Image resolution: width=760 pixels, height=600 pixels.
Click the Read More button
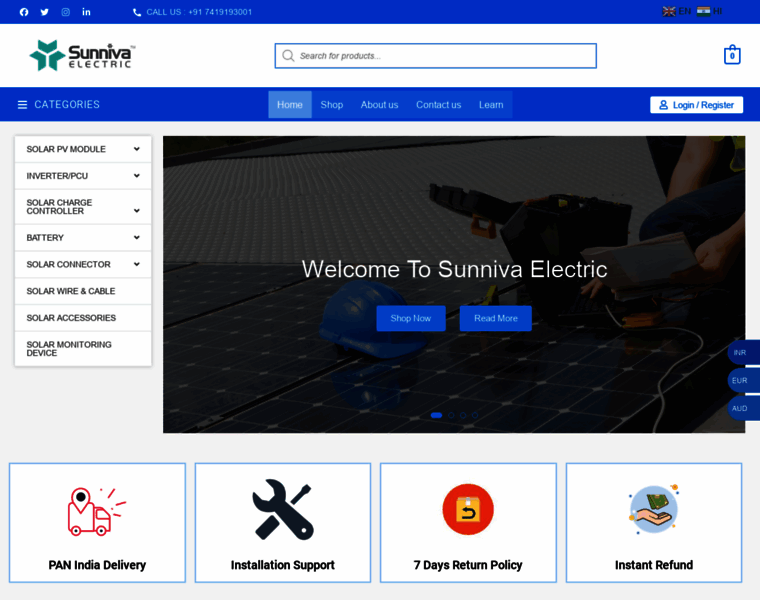tap(496, 318)
